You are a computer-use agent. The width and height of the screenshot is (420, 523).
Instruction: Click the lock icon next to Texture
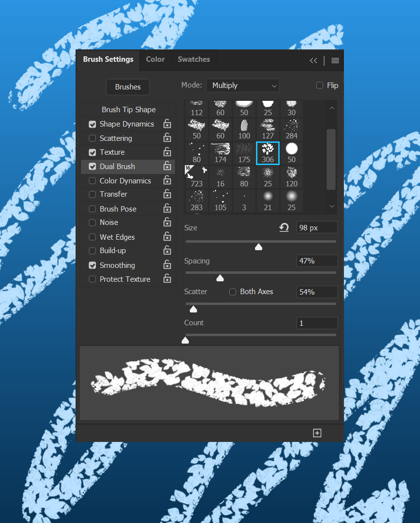[167, 152]
